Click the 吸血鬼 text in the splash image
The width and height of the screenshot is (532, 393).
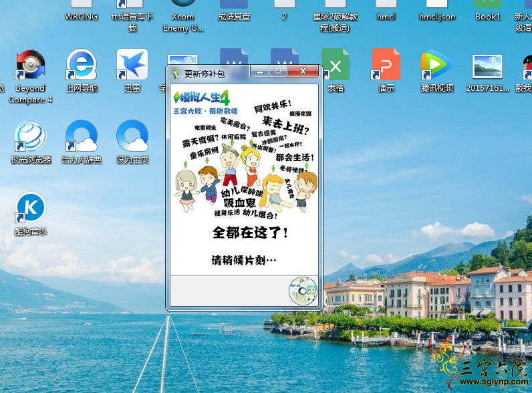coord(239,203)
